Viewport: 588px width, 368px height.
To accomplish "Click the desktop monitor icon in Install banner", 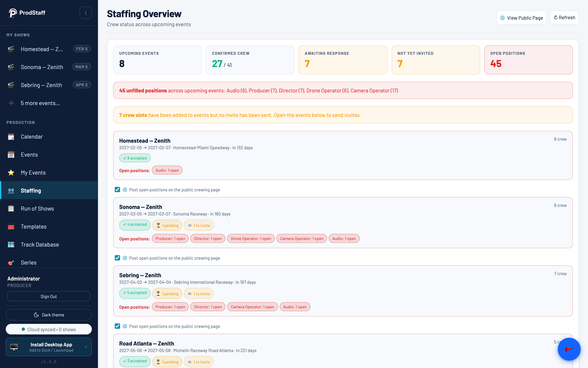I will [x=14, y=347].
